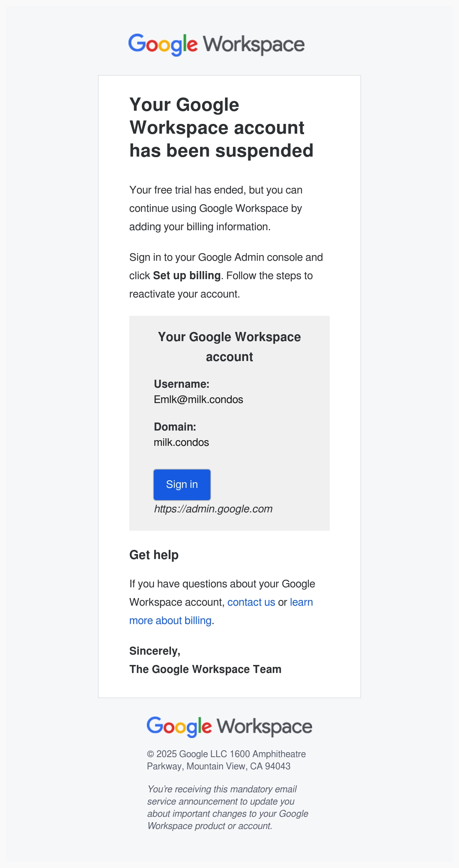Open the contact us link
The width and height of the screenshot is (459, 868).
[x=251, y=602]
